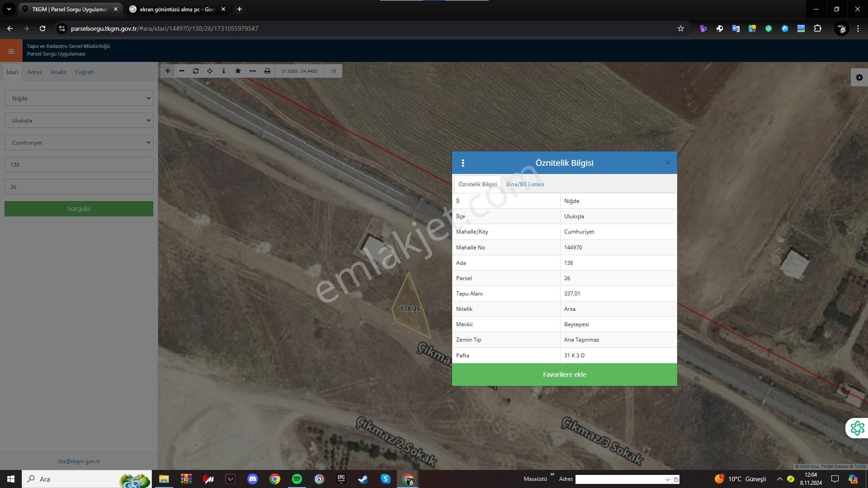This screenshot has width=868, height=488.
Task: Activate the crosshair locate tool
Action: [x=210, y=71]
